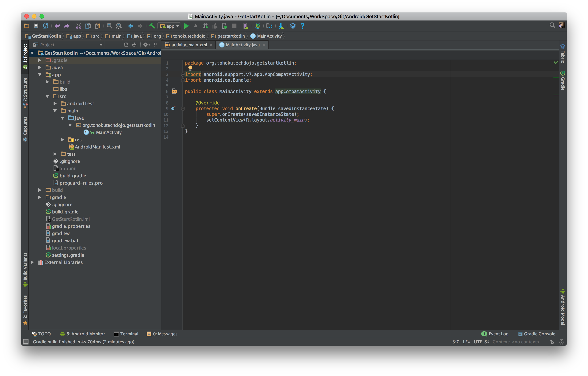588x376 pixels.
Task: Open the Messages tab
Action: coord(162,334)
